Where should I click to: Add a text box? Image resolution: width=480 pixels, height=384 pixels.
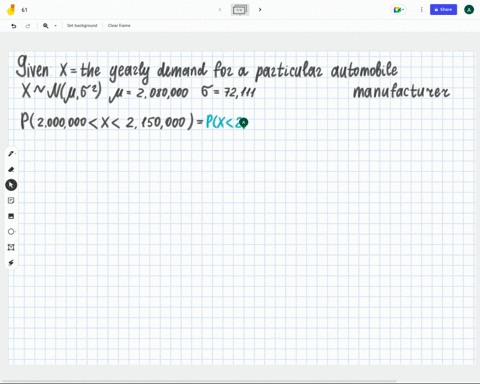[11, 247]
